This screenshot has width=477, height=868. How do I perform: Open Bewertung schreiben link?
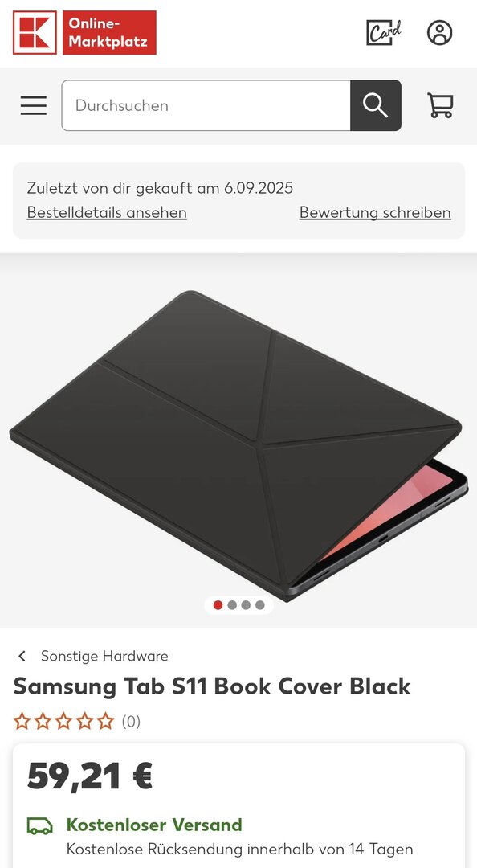375,212
